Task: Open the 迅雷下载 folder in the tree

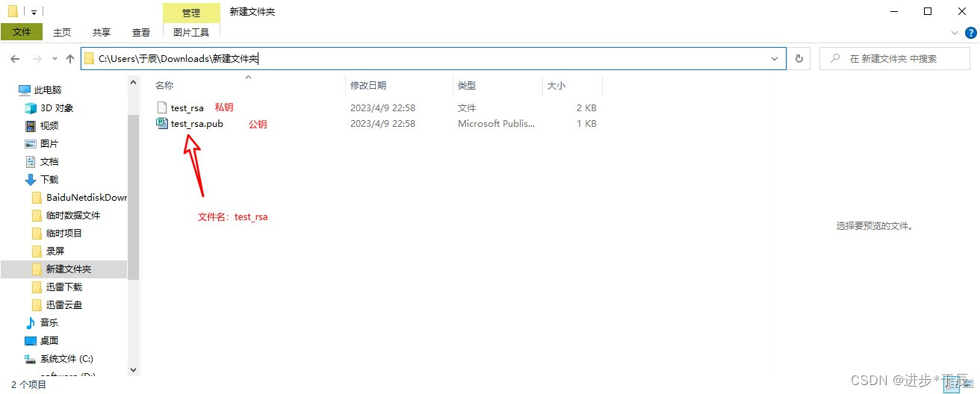Action: (x=64, y=287)
